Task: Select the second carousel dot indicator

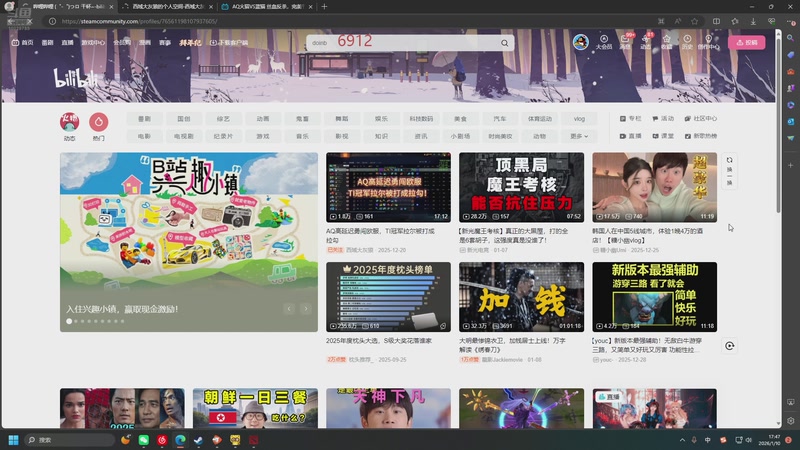Action: [x=76, y=321]
